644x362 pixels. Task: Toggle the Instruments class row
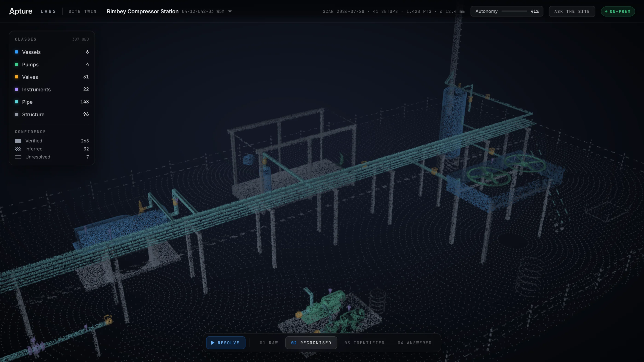[x=52, y=89]
